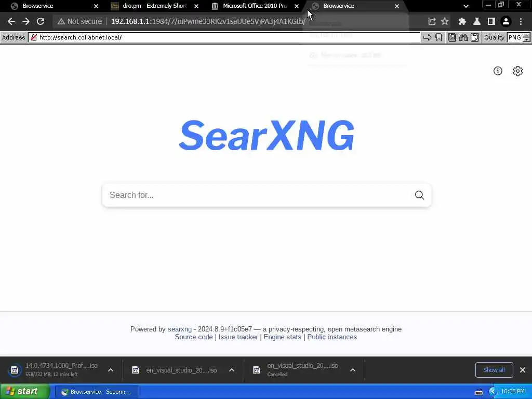Open the Find binoculars icon

coord(463,37)
